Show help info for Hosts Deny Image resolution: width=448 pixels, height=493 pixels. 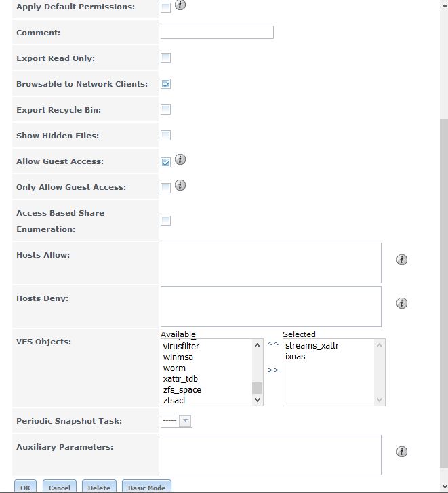402,303
